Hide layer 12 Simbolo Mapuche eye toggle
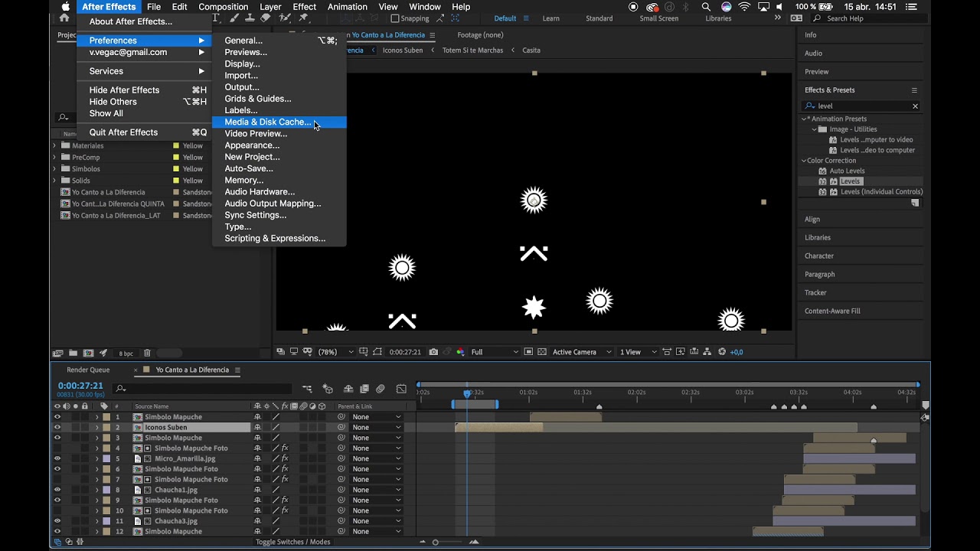Image resolution: width=980 pixels, height=551 pixels. tap(57, 531)
